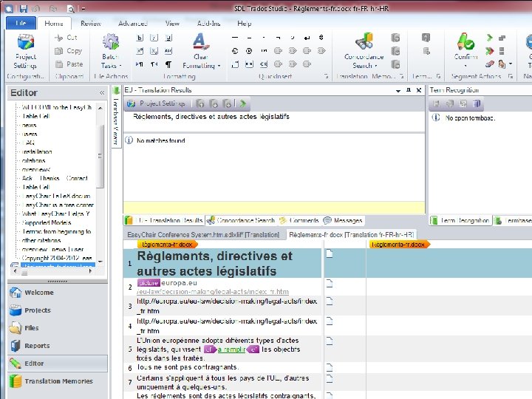Click Règlements-fr.docx source file tag
This screenshot has height=399, width=532.
[167, 245]
